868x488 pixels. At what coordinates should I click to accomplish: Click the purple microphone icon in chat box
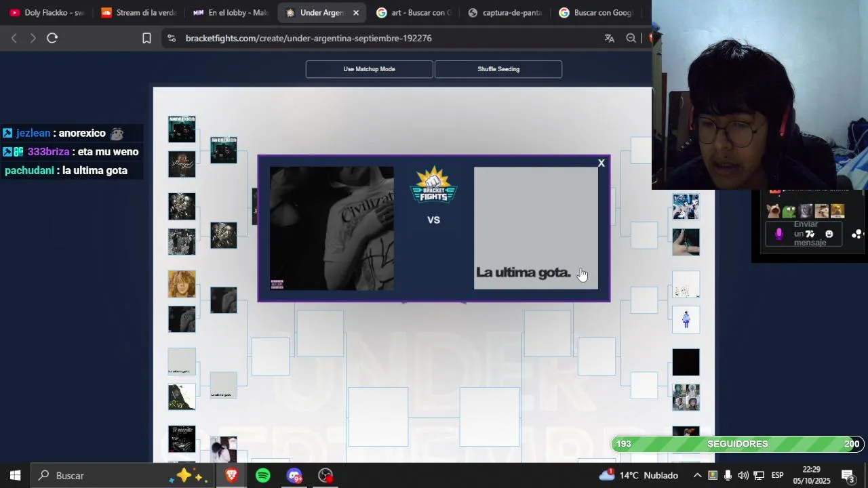coord(778,234)
